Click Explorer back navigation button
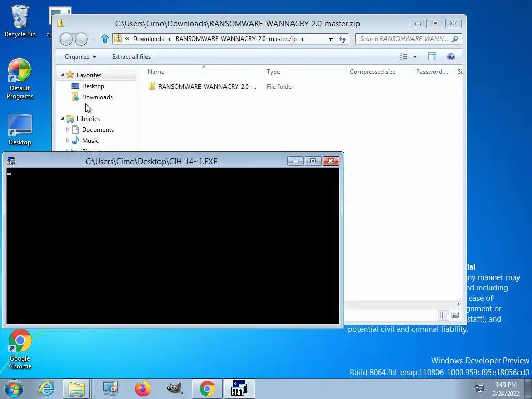Screen dimensions: 532x399 coord(66,39)
